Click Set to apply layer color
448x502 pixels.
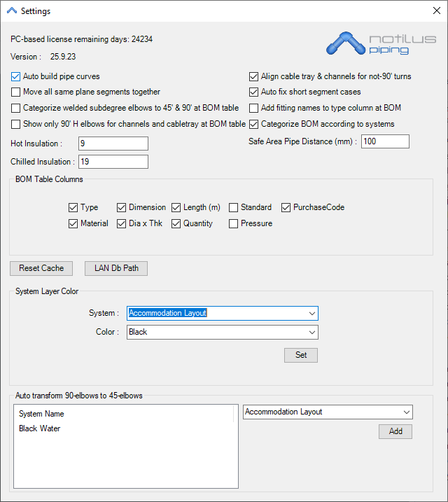[300, 355]
